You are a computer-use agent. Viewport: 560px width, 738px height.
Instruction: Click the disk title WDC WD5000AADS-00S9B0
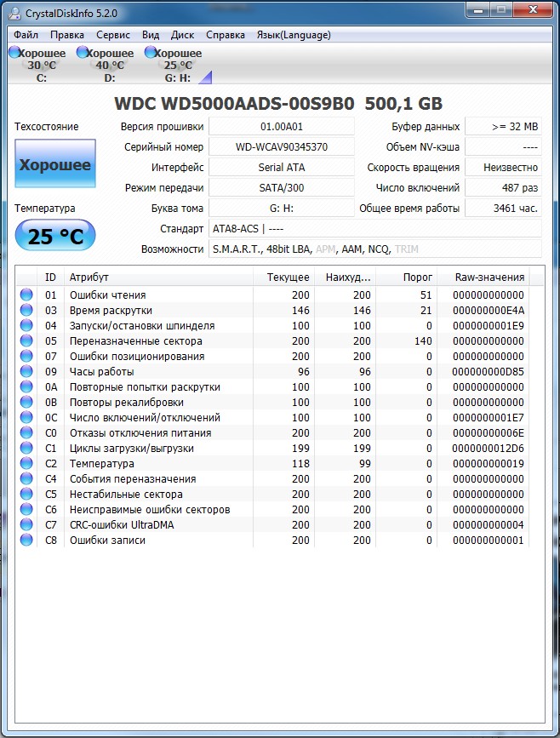pos(234,104)
